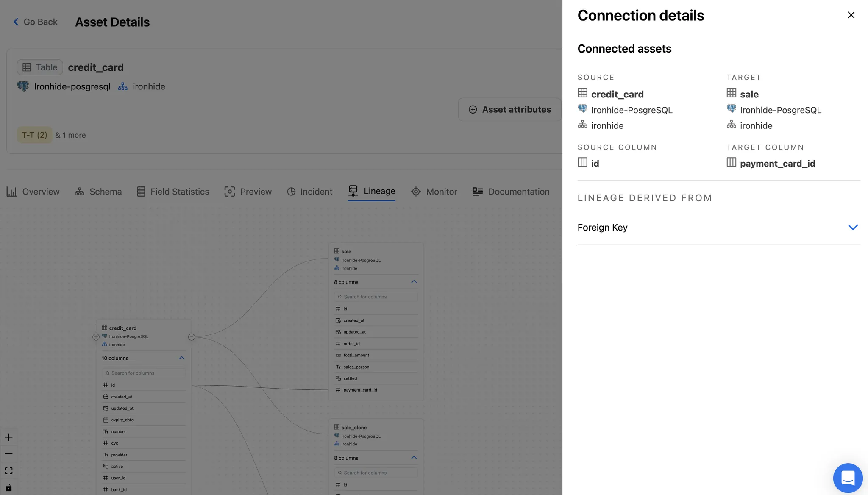The height and width of the screenshot is (495, 868).
Task: Collapse the sale_clone 8 columns list
Action: (414, 458)
